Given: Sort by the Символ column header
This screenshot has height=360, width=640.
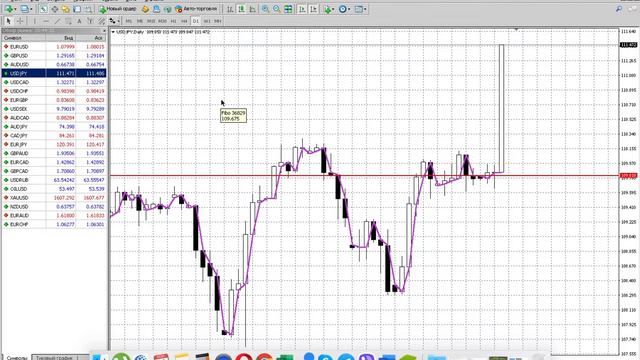Looking at the screenshot, I should tap(23, 38).
